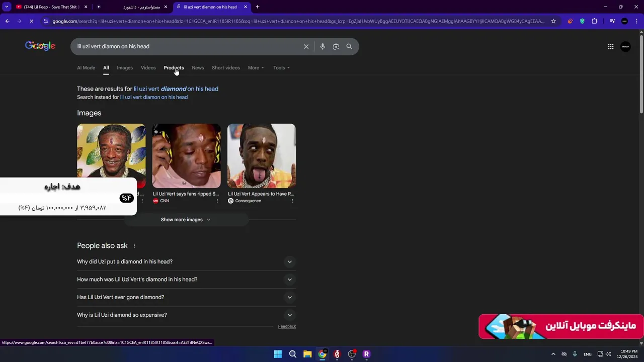Open the green shield extension icon
The width and height of the screenshot is (644, 362).
pos(582,21)
